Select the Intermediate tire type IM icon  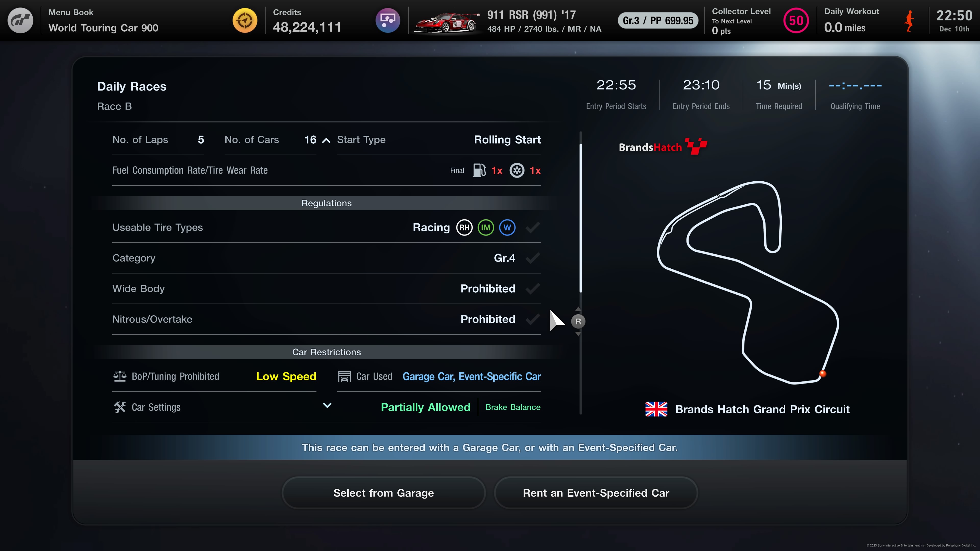pos(485,227)
